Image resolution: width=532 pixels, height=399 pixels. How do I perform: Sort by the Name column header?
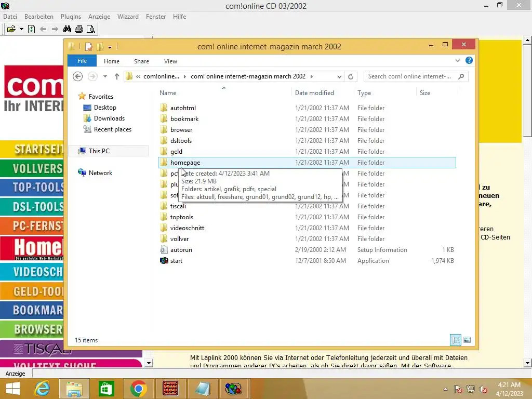(168, 93)
